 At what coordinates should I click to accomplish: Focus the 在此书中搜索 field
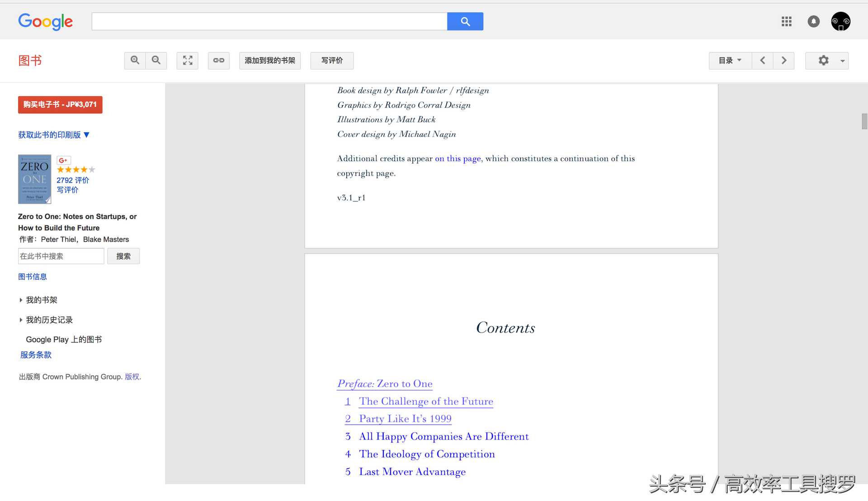coord(61,256)
